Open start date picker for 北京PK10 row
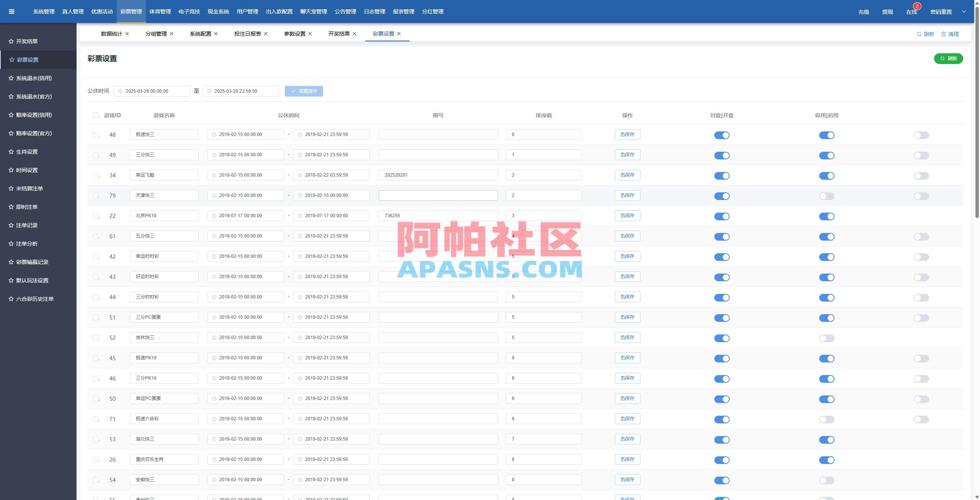 pyautogui.click(x=245, y=216)
